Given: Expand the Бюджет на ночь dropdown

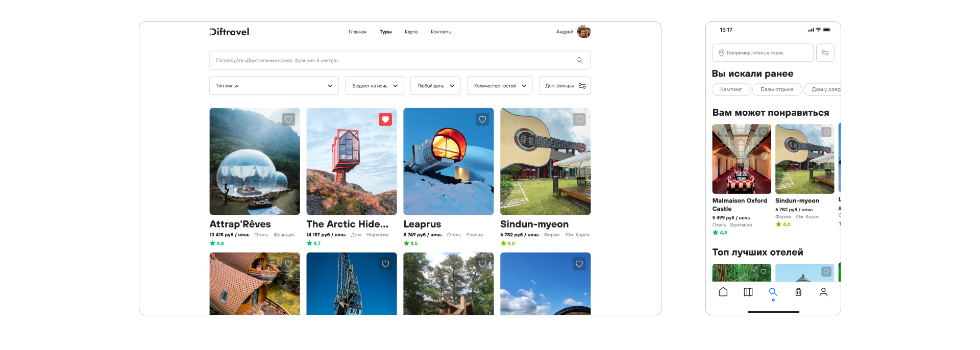Looking at the screenshot, I should tap(374, 86).
